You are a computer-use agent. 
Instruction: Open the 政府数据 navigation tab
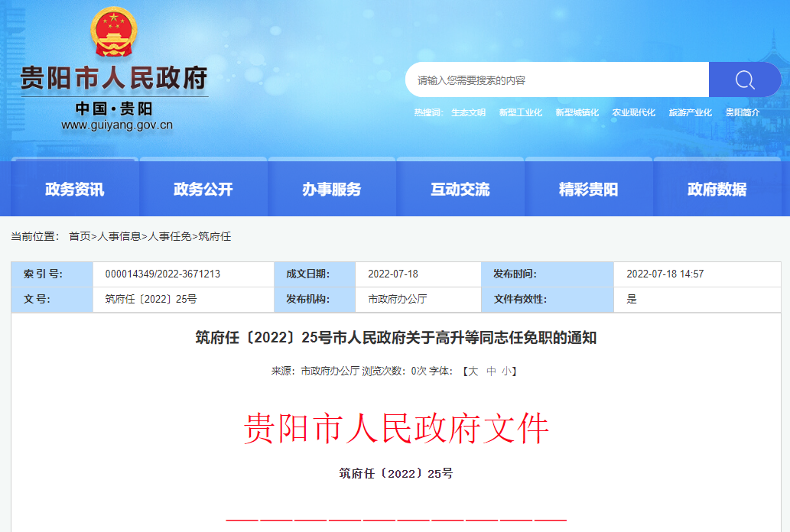(717, 190)
